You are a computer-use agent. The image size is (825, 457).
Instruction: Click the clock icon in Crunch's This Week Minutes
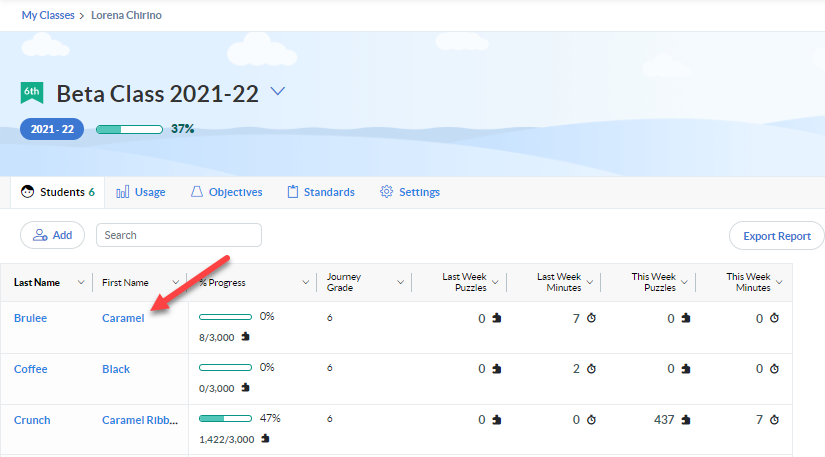point(773,420)
